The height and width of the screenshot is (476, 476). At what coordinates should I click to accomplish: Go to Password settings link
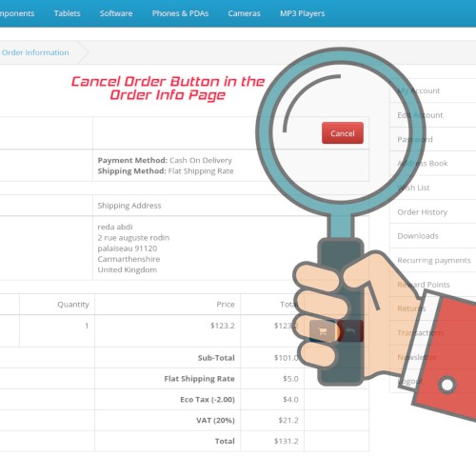tap(415, 139)
